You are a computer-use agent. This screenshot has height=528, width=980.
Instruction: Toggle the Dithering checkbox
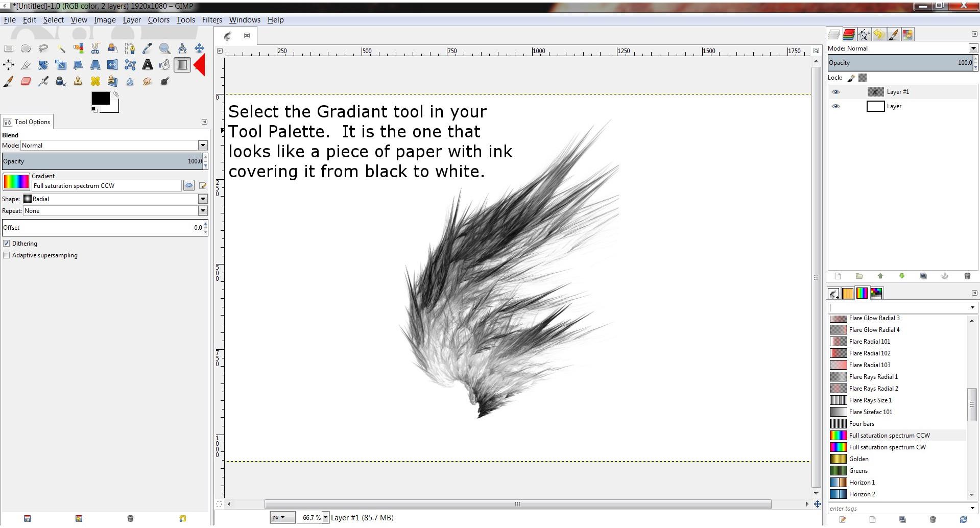pos(7,244)
